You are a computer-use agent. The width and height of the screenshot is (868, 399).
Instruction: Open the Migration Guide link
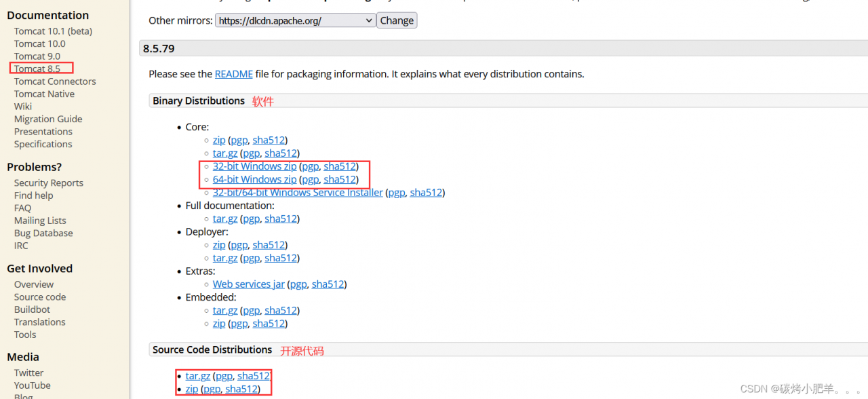48,119
